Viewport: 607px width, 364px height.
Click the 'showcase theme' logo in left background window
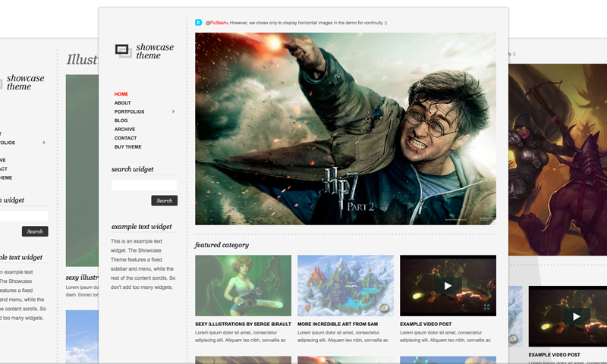(26, 82)
